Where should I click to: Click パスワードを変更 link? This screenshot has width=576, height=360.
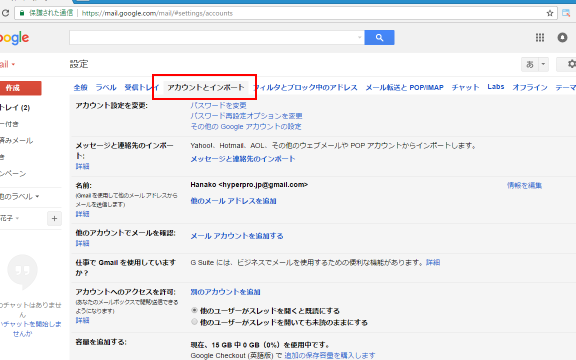coord(218,105)
